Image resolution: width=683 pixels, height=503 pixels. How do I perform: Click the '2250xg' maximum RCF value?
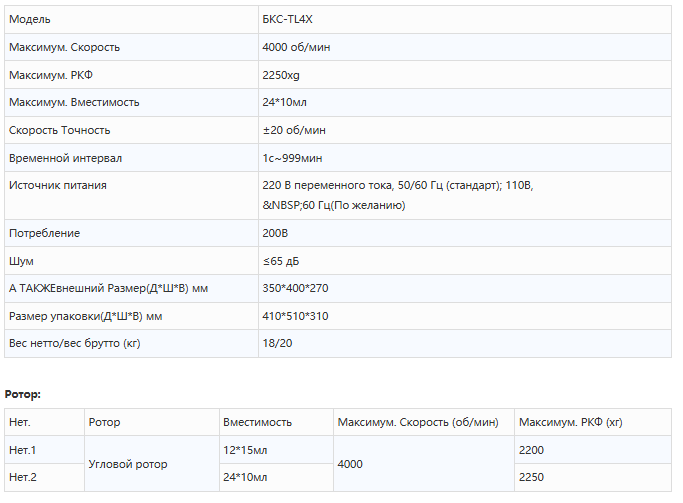[281, 75]
